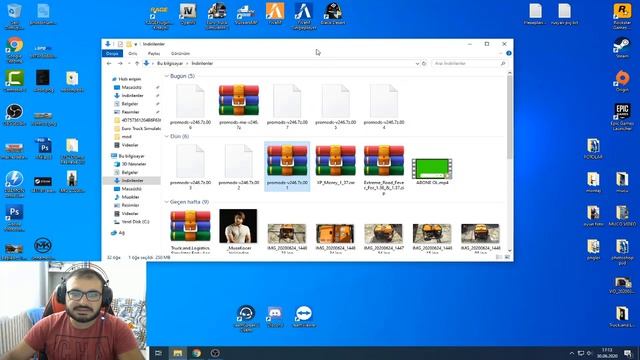Select the promods-v246.7z.002 file

239,167
